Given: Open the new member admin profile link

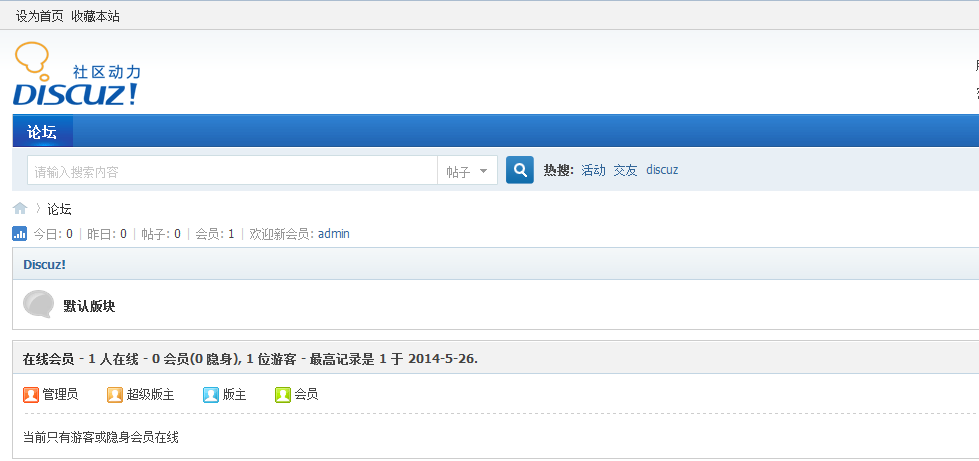Looking at the screenshot, I should point(334,234).
